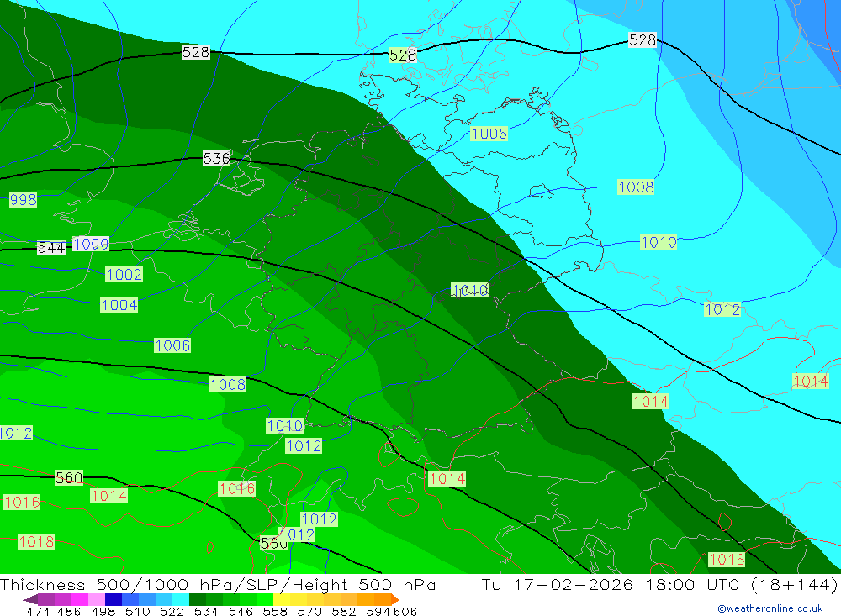
Task: Click the 522 legend value
Action: [172, 611]
